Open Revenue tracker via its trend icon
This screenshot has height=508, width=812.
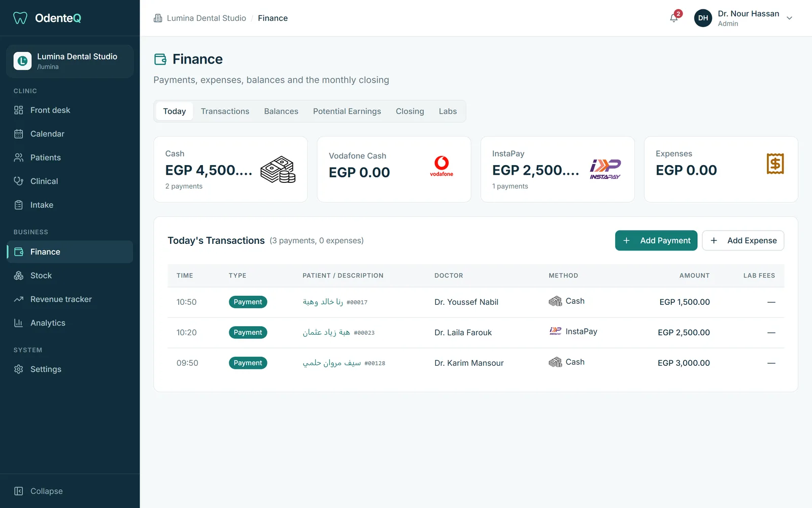pyautogui.click(x=19, y=299)
